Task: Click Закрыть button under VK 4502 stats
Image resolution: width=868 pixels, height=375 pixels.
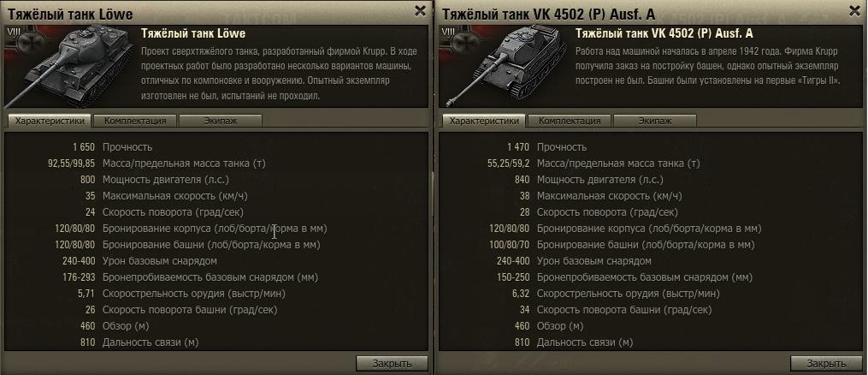Action: 826,363
